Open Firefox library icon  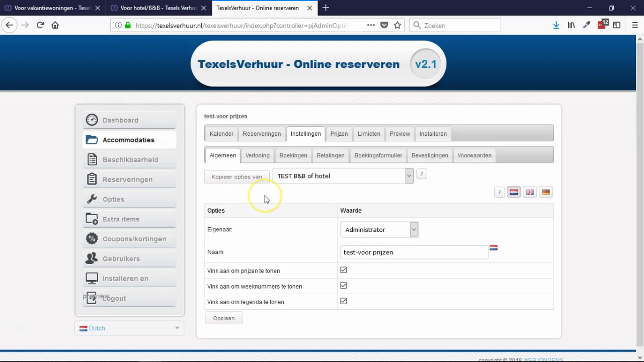(572, 25)
